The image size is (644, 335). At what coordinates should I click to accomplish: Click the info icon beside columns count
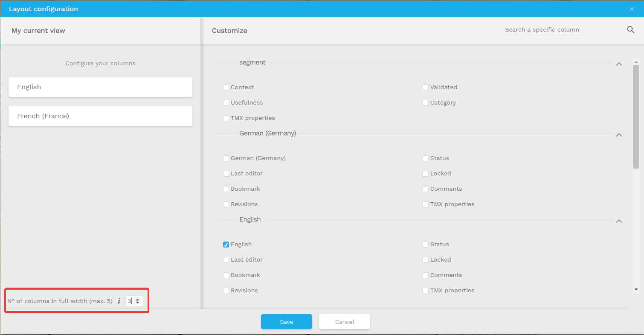click(x=119, y=301)
